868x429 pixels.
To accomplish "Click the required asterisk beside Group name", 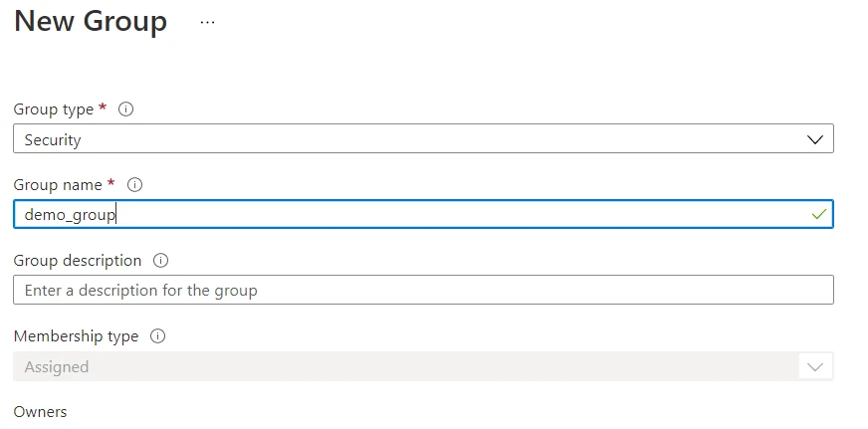I will [x=111, y=183].
